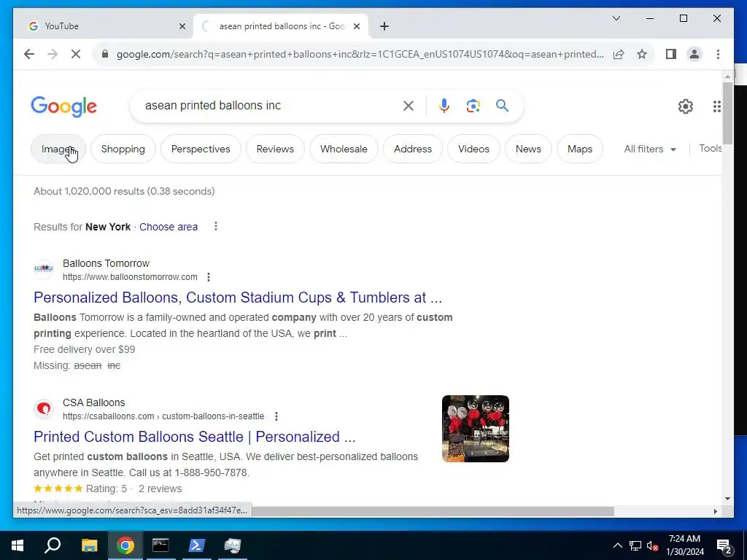Filter results by Shopping
This screenshot has width=747, height=560.
coord(123,149)
